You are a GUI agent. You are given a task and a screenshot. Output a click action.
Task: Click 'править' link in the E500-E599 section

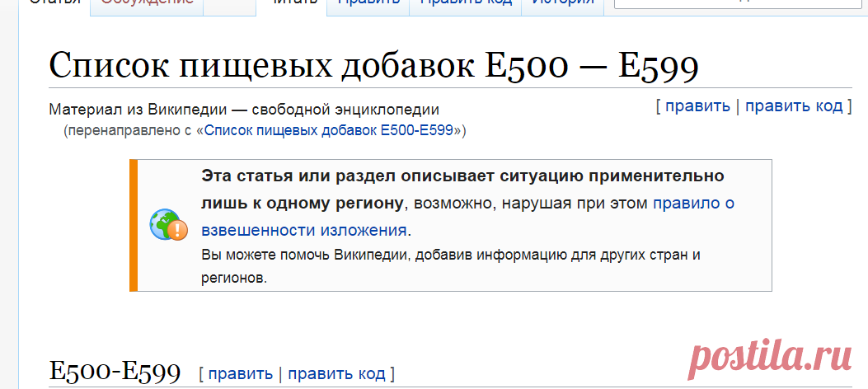point(240,373)
